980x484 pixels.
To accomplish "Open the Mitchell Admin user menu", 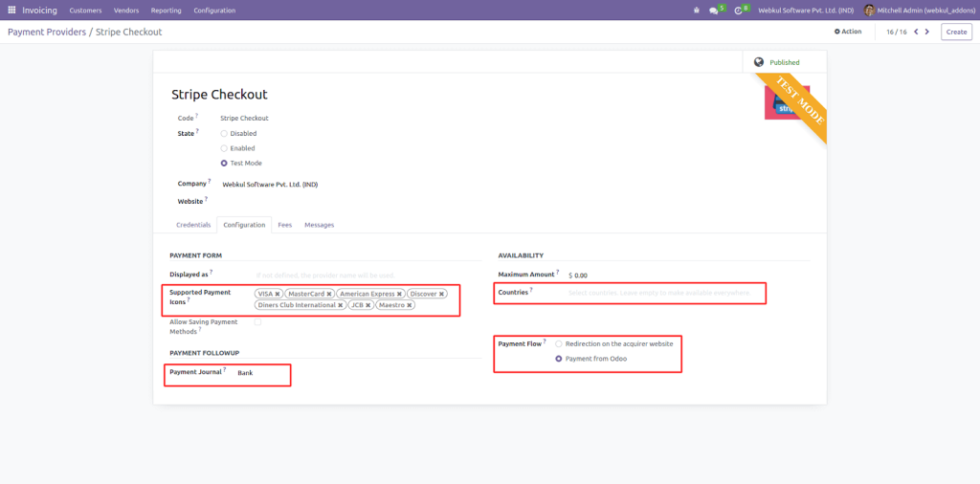I will pyautogui.click(x=918, y=11).
